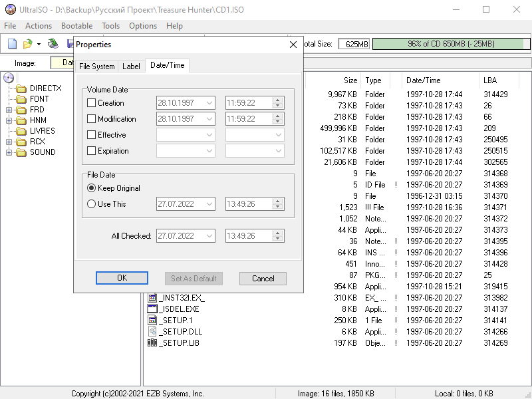Click the CD root icon in tree
532x399 pixels.
pyautogui.click(x=9, y=78)
